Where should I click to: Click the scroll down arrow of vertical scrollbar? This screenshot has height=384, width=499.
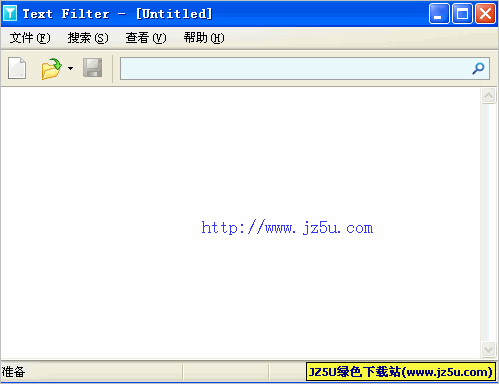click(x=488, y=350)
